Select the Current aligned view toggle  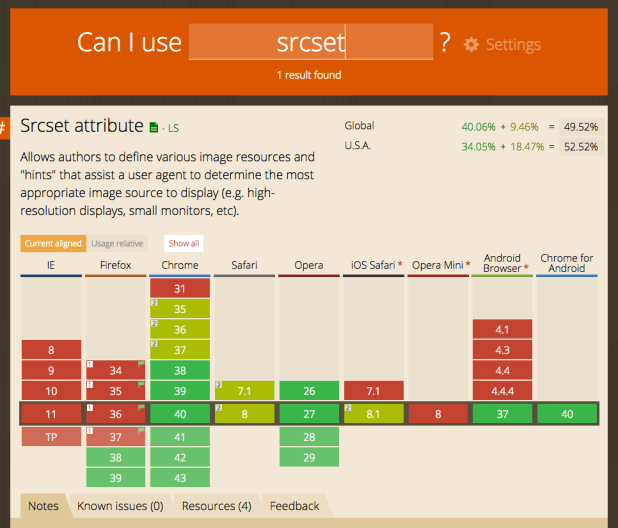click(52, 243)
